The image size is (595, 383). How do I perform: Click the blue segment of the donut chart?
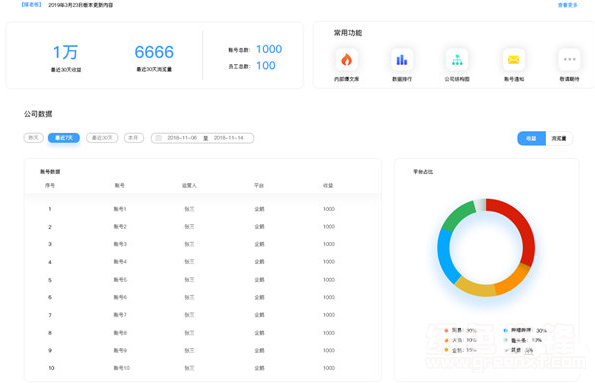445,254
